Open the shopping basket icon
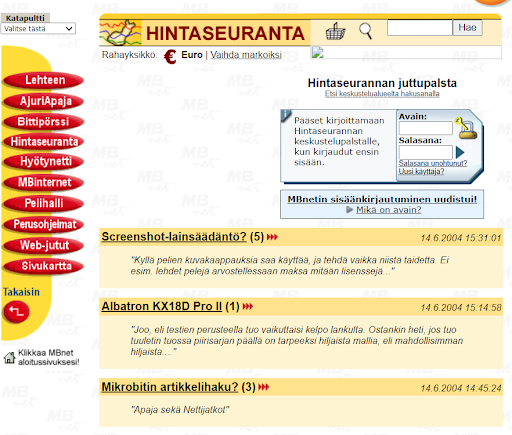The width and height of the screenshot is (512, 435). (335, 31)
